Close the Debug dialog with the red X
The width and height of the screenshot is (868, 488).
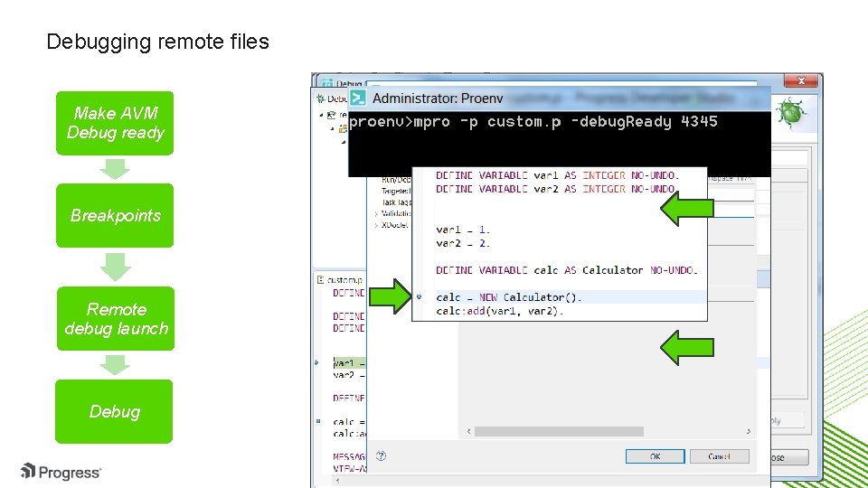[800, 80]
